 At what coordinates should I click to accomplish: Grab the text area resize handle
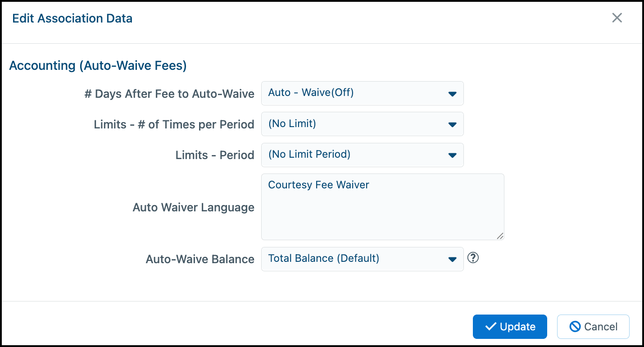click(500, 236)
